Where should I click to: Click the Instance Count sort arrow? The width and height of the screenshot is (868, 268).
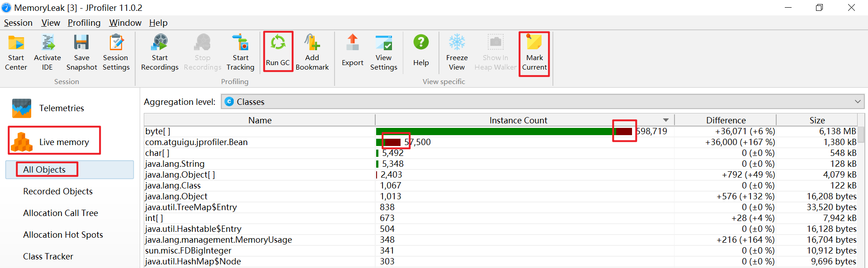(665, 120)
